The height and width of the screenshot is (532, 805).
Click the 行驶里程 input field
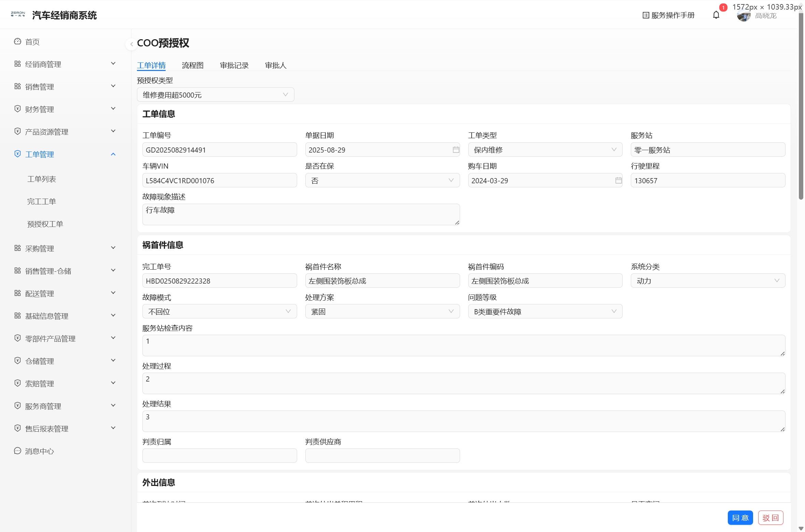[x=708, y=181]
